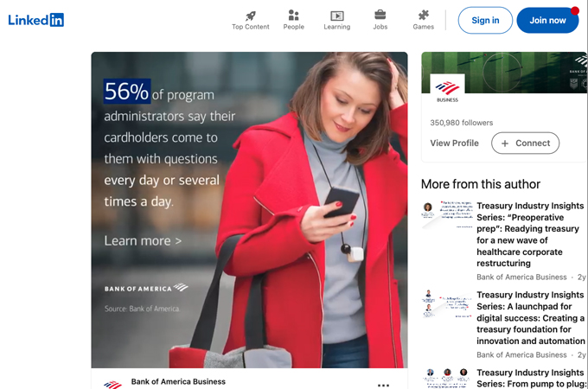Open Bank of America Business logo in sidebar
588x389 pixels.
pyautogui.click(x=447, y=89)
